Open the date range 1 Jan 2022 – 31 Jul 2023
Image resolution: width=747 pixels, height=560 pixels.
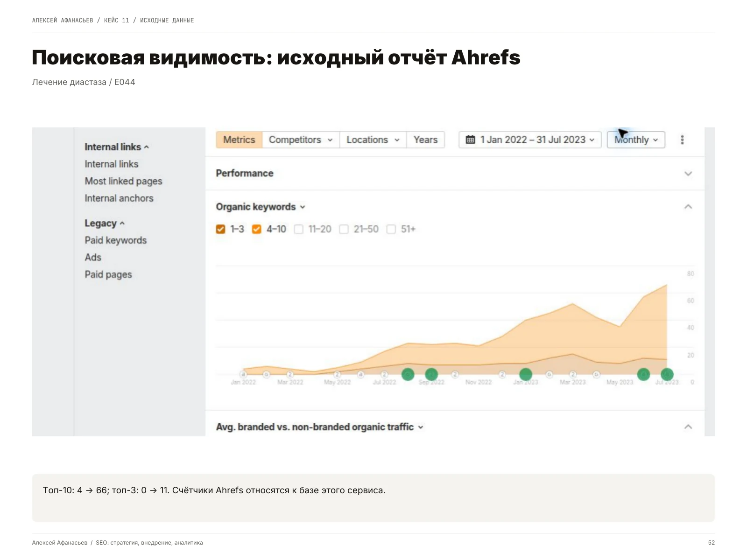[x=530, y=140]
